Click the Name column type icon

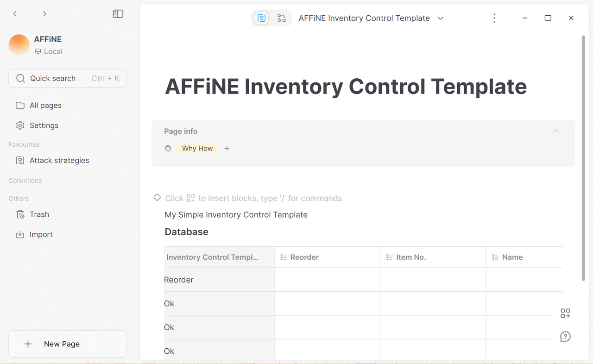pos(495,257)
